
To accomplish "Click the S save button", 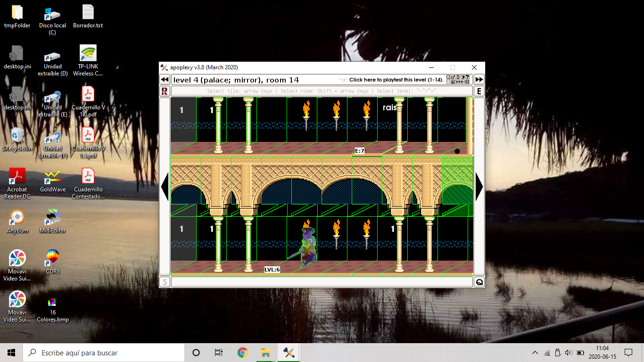I will (165, 282).
